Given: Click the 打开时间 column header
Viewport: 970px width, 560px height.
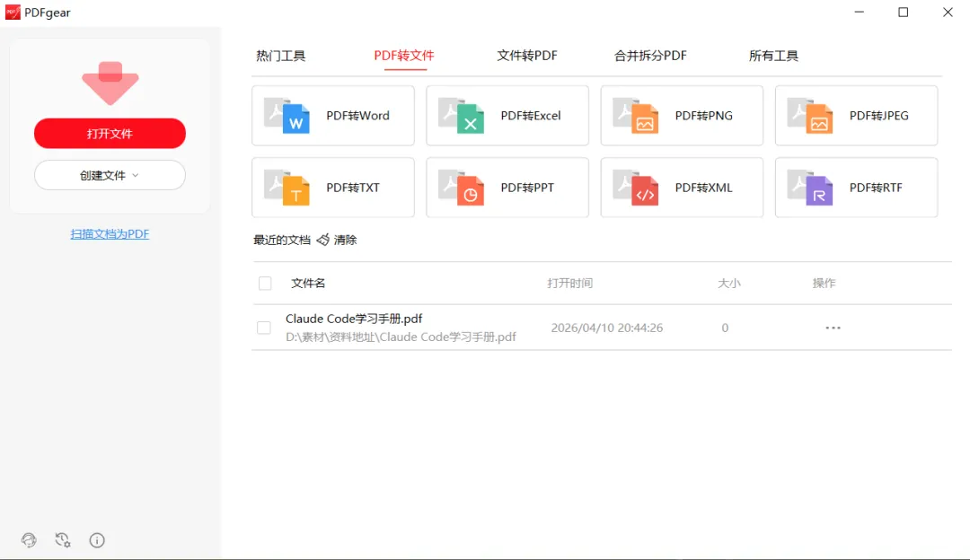Looking at the screenshot, I should 569,283.
